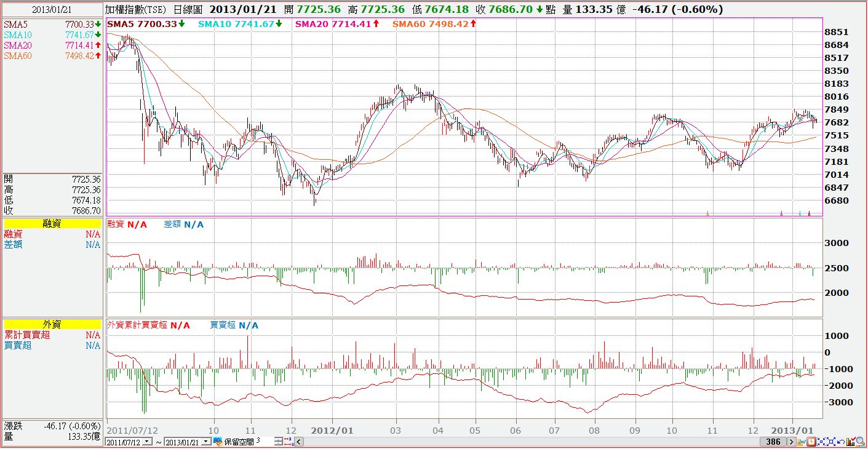This screenshot has width=868, height=449.
Task: Click the 開 7725.36 row in sidebar
Action: point(52,179)
